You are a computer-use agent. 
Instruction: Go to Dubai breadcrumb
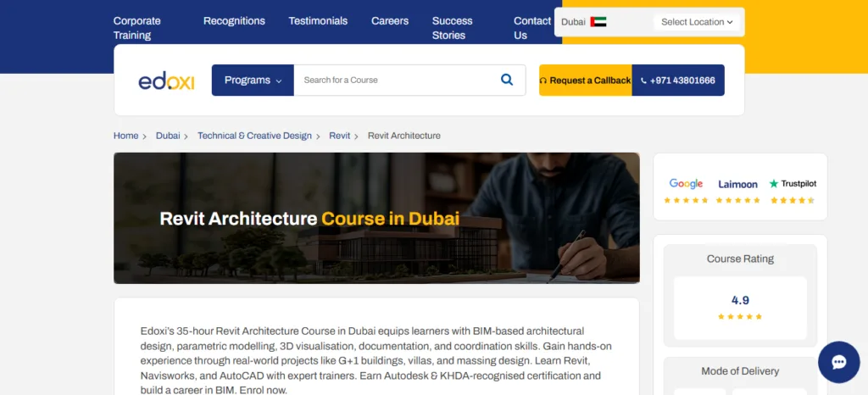pos(168,136)
